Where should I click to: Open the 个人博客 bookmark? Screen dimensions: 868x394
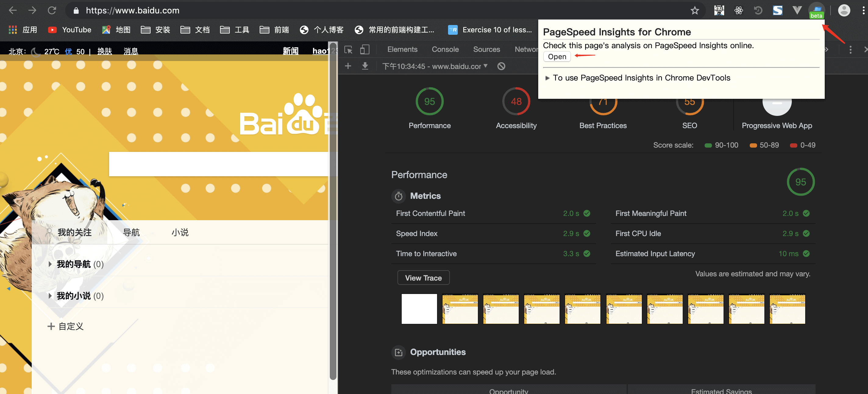[322, 30]
